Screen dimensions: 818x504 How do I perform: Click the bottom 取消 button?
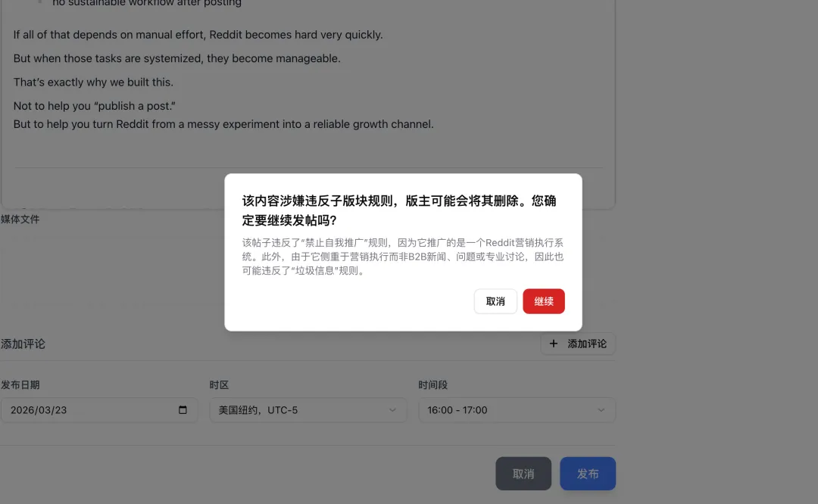coord(523,473)
